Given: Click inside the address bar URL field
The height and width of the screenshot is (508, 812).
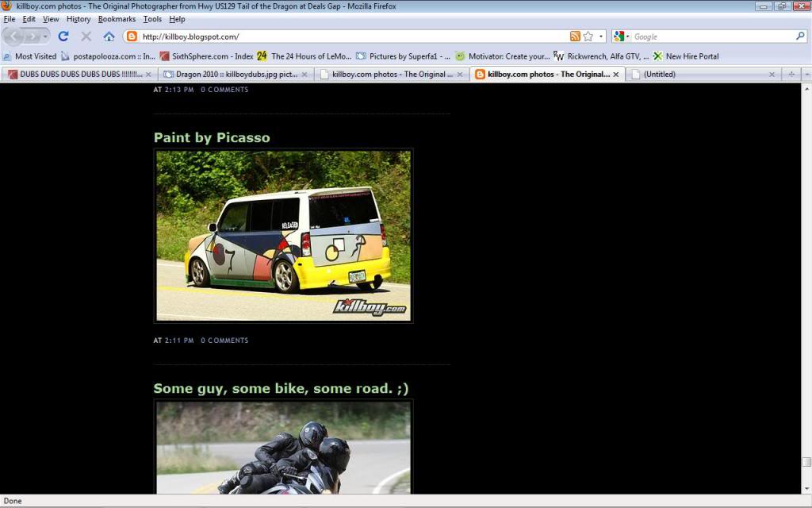Looking at the screenshot, I should pos(317,36).
